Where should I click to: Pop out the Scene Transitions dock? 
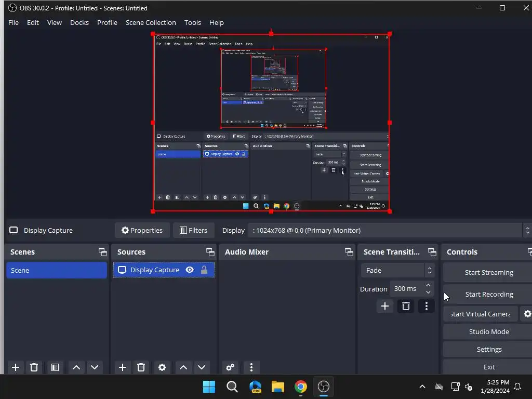pos(432,252)
